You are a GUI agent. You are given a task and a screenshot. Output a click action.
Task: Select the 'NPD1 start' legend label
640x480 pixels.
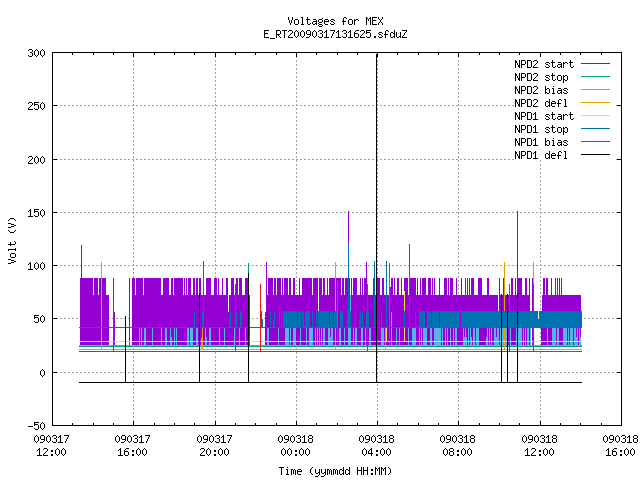point(544,116)
